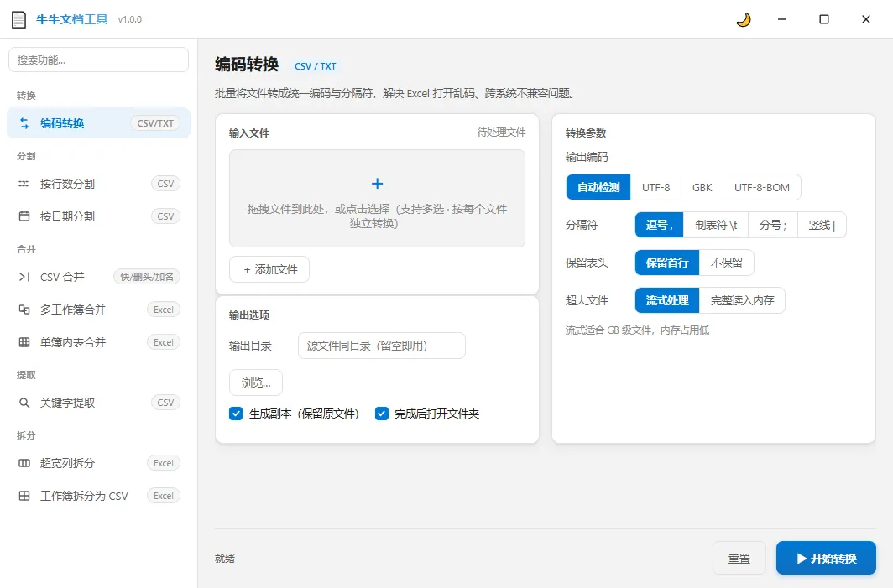Screen dimensions: 893x588
Task: Select GBK output encoding
Action: tap(702, 187)
